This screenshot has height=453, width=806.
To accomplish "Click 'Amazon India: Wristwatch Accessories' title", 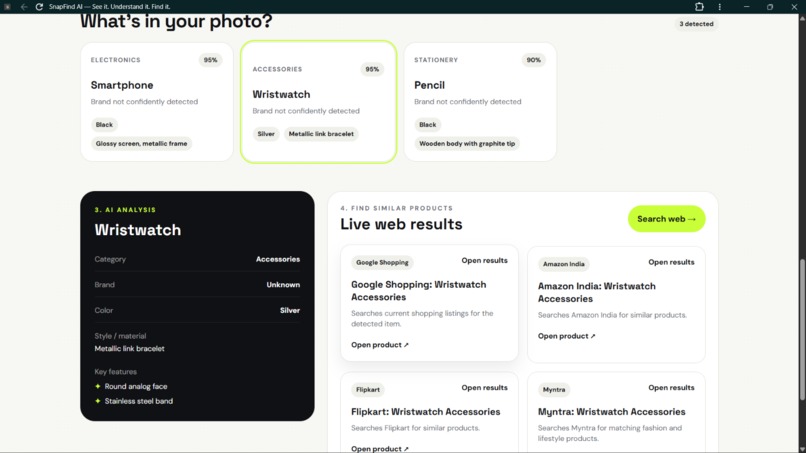I will [x=596, y=293].
